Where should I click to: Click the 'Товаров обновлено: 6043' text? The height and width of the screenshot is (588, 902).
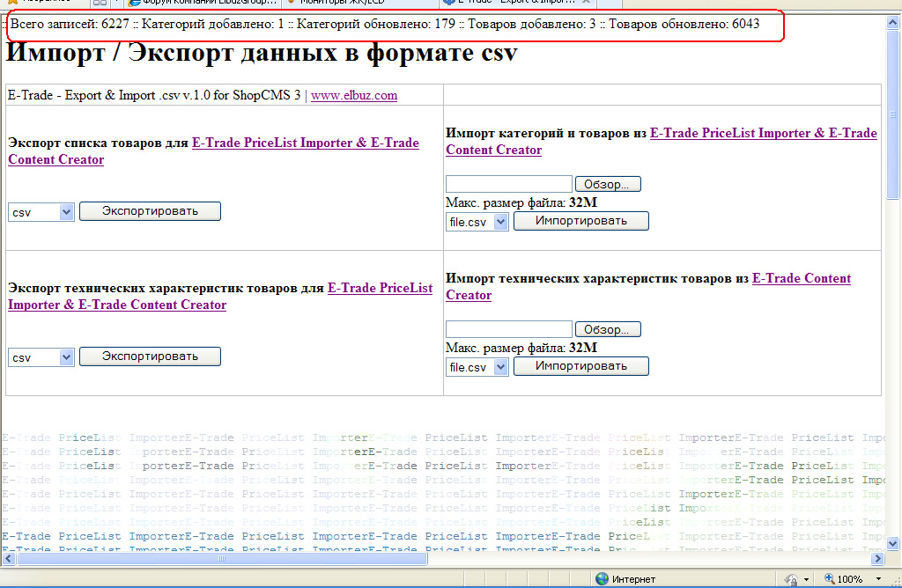684,24
